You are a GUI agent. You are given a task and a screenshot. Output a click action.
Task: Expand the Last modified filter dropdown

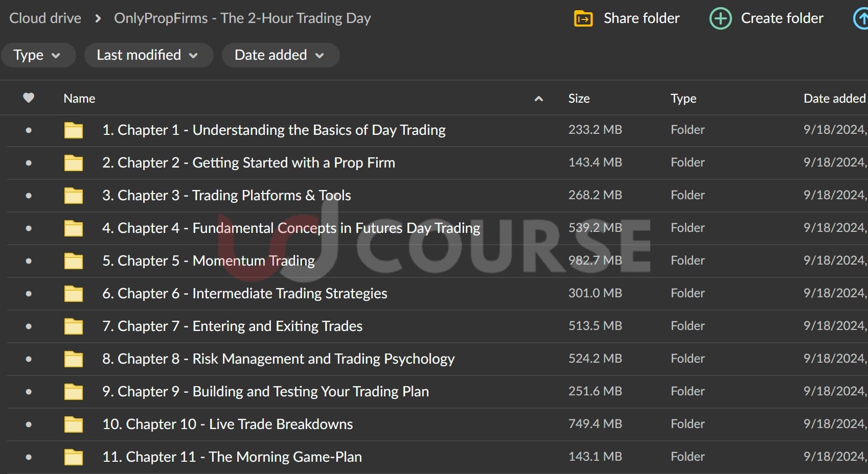(148, 55)
